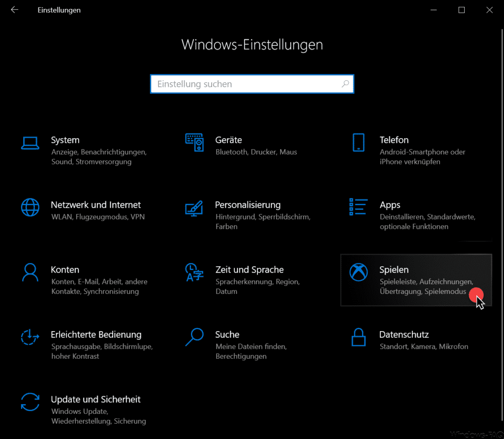
Task: Minimize the Einstellungen window
Action: point(434,10)
